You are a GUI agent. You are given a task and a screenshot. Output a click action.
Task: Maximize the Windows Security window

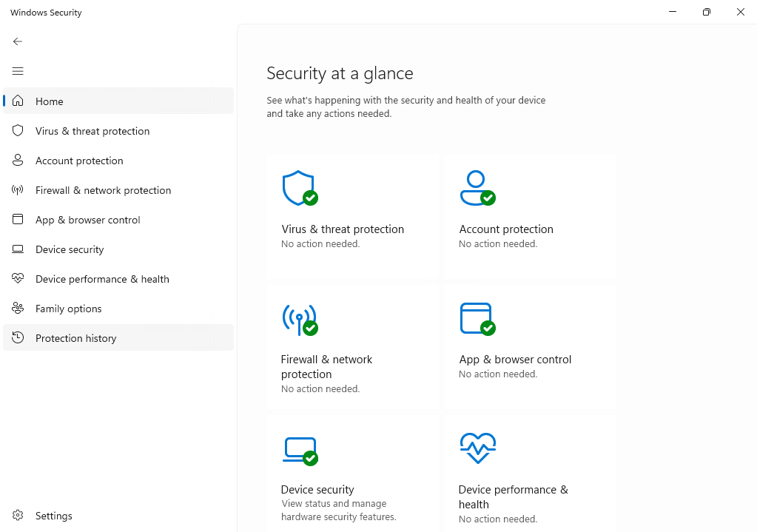click(707, 13)
